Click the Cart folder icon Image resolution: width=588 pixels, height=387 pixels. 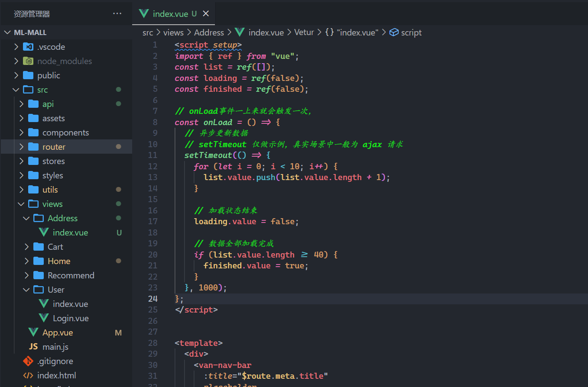point(39,247)
